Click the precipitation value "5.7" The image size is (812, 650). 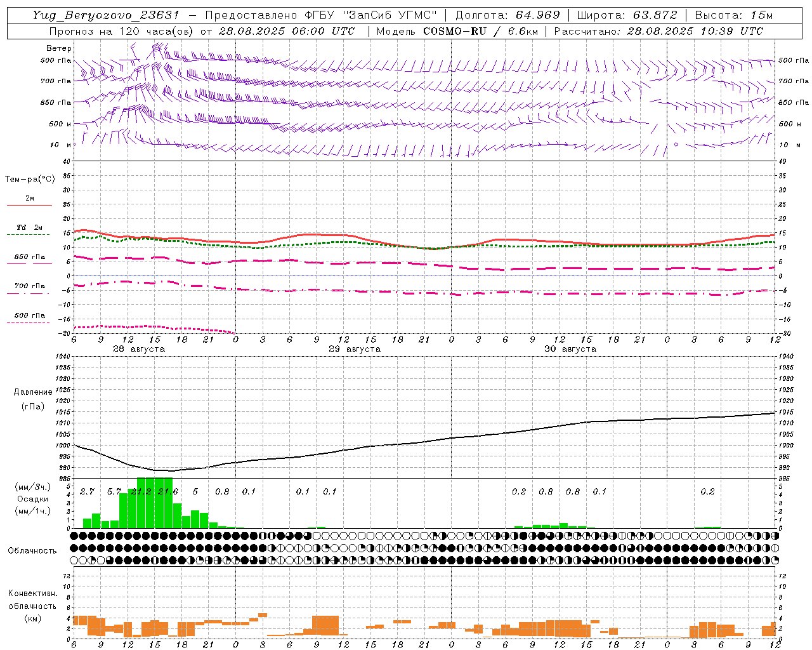point(114,491)
